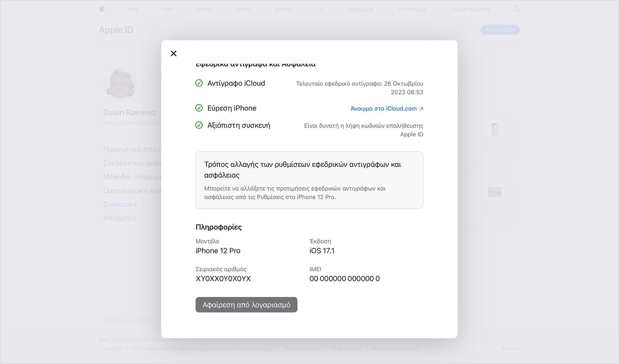619x364 pixels.
Task: Open the Χάρτης τοποθεσίας footer link
Action: [x=395, y=349]
